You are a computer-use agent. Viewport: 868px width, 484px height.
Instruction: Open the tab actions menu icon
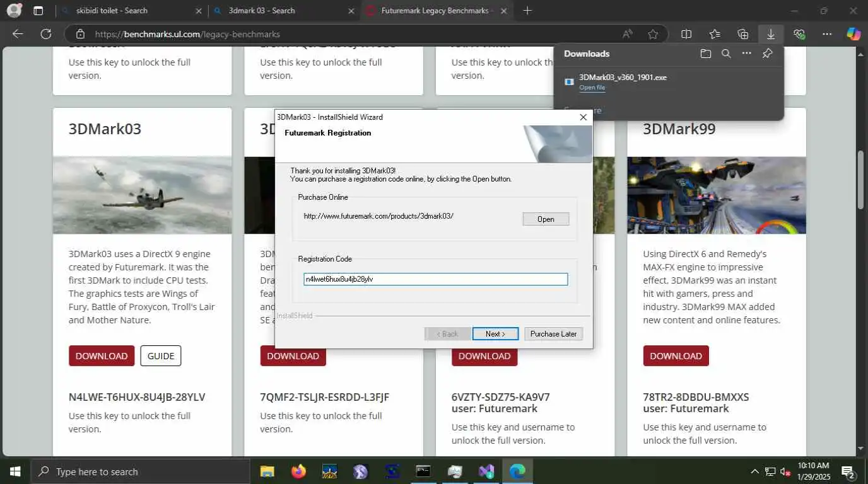click(38, 11)
